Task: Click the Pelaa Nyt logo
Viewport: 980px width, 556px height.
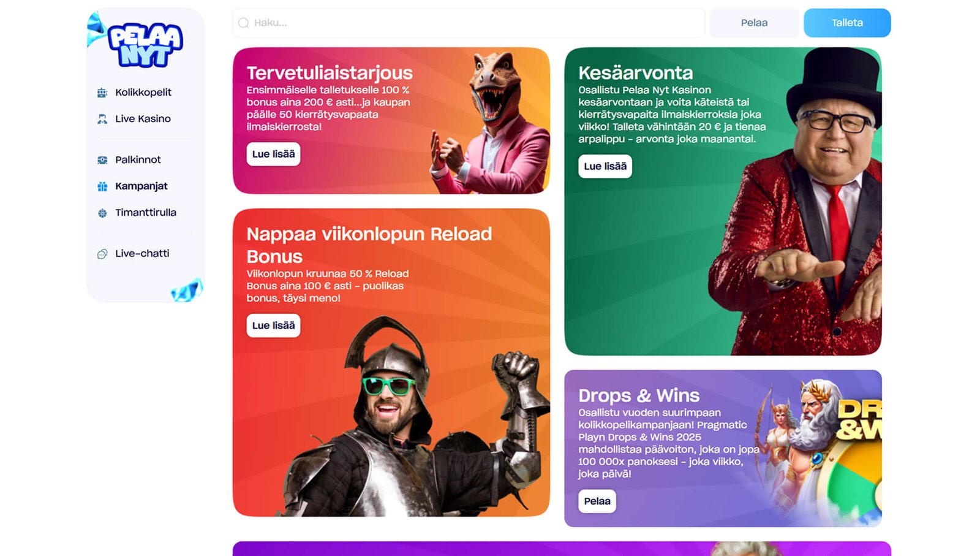Action: click(x=145, y=45)
